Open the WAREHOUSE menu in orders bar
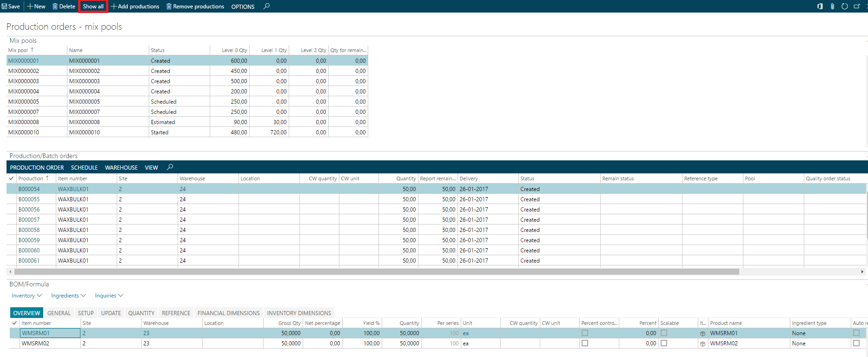 (x=121, y=168)
